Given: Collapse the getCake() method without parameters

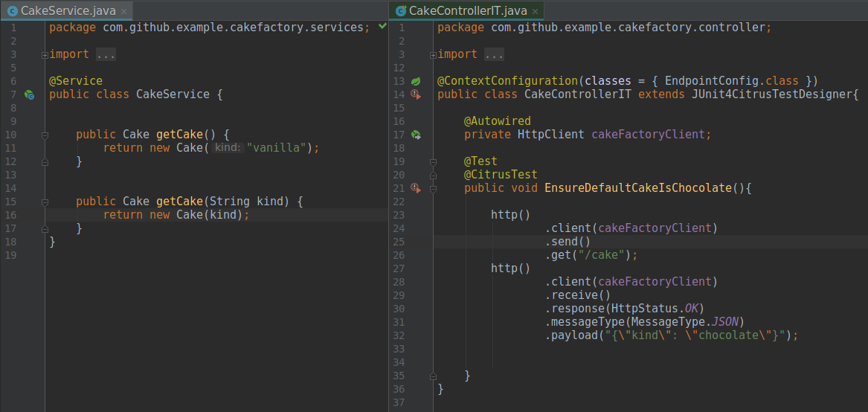Looking at the screenshot, I should coord(45,135).
